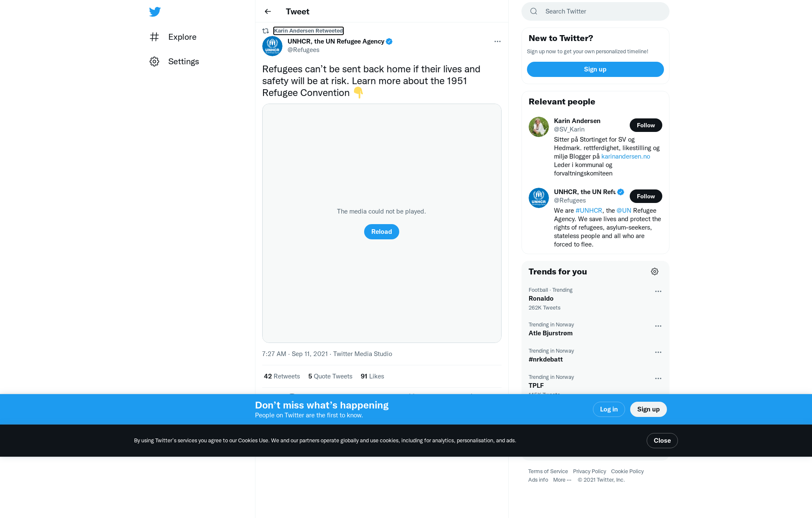Screen dimensions: 812x518
Task: Close the cookies notice banner
Action: tap(662, 441)
